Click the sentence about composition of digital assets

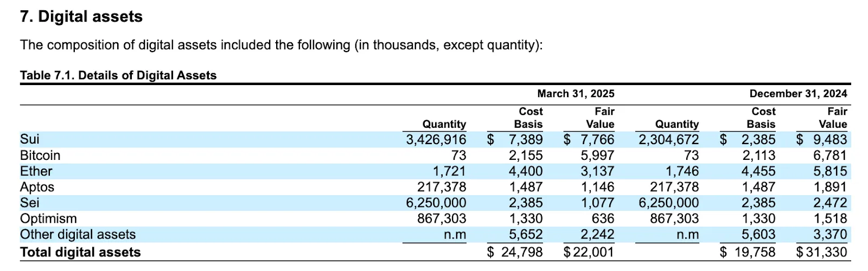[281, 45]
